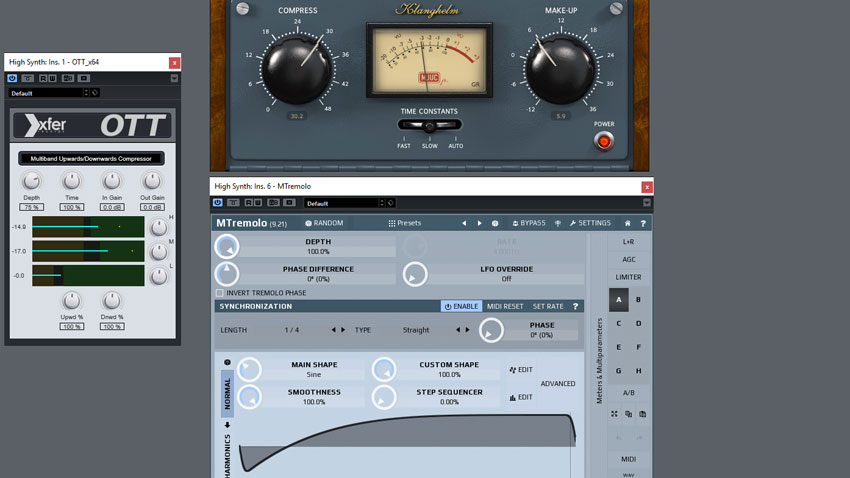Click the MIDI RESET button

505,306
